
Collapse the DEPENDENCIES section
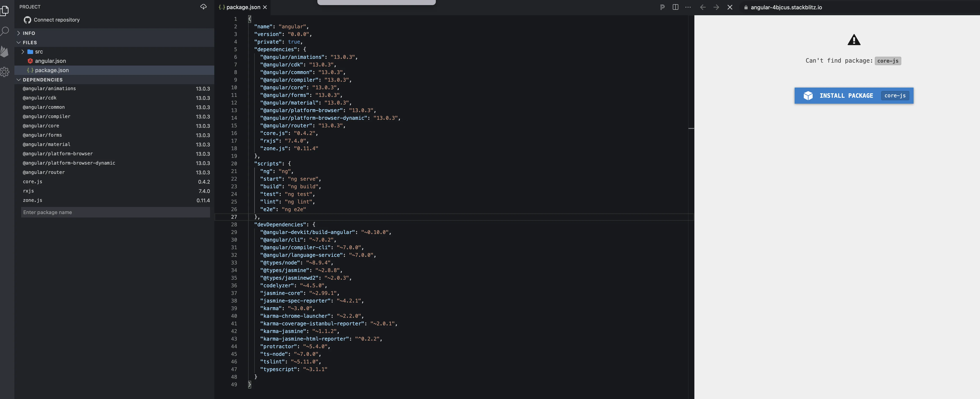tap(42, 80)
